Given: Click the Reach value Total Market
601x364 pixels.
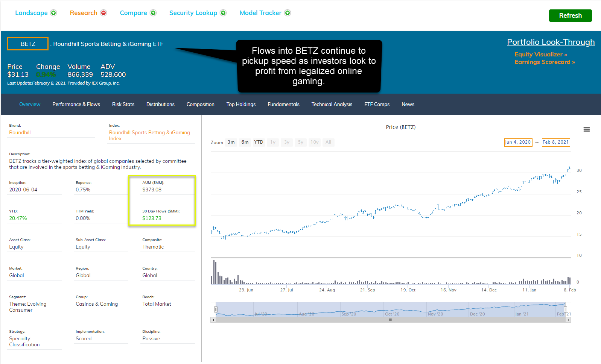Looking at the screenshot, I should (x=157, y=304).
